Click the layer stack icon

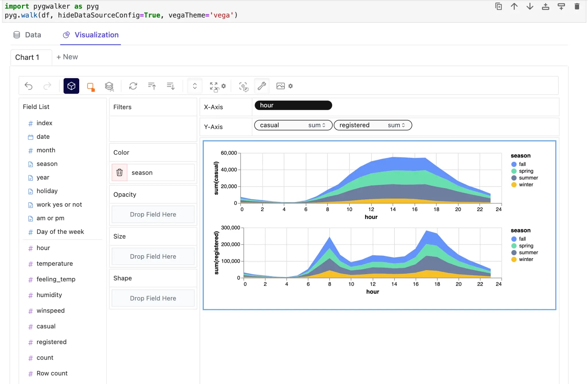110,86
